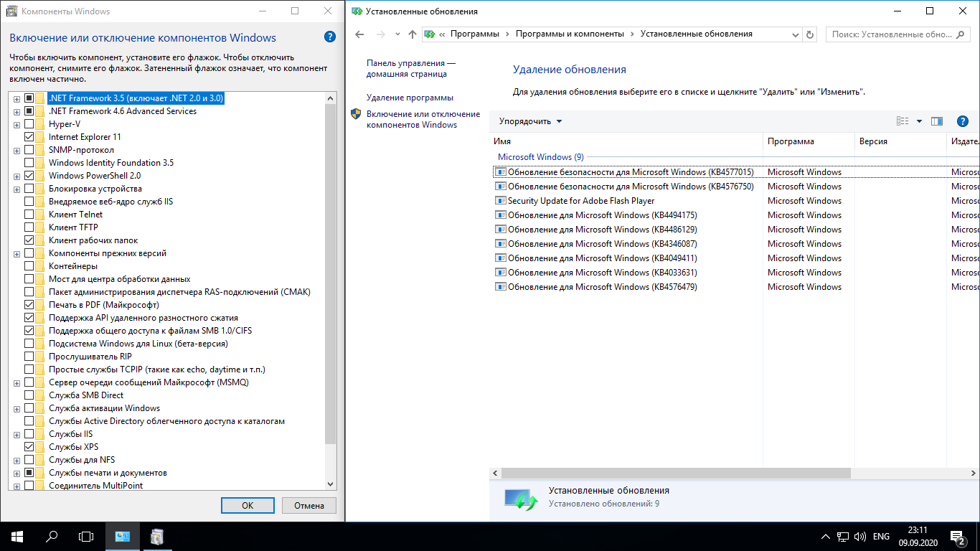Click the Windows Features list vertical scrollbar
Image resolution: width=980 pixels, height=551 pixels.
(330, 273)
